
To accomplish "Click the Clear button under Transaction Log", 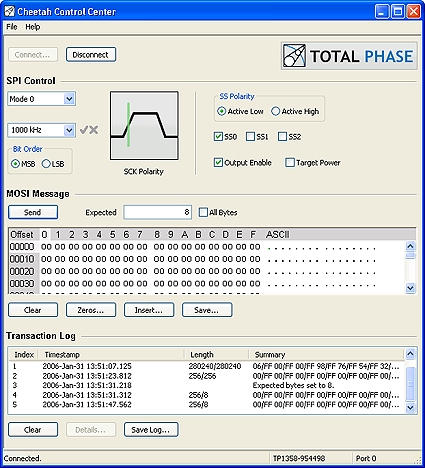I will [33, 430].
